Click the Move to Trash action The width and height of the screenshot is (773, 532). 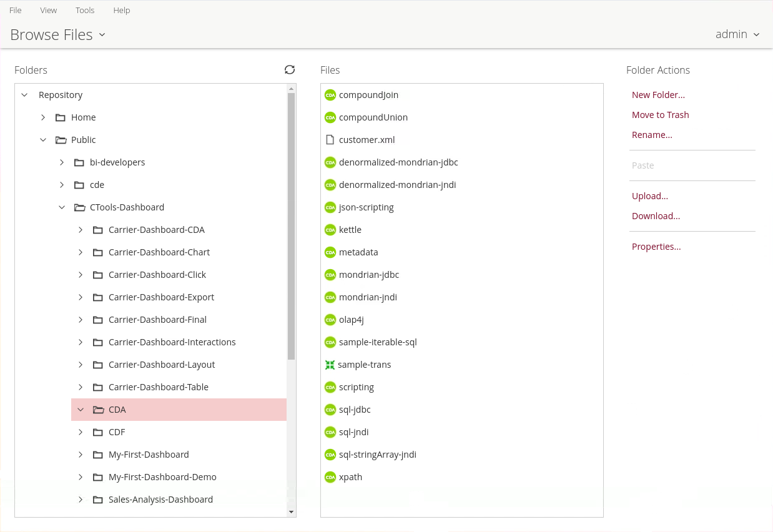660,115
